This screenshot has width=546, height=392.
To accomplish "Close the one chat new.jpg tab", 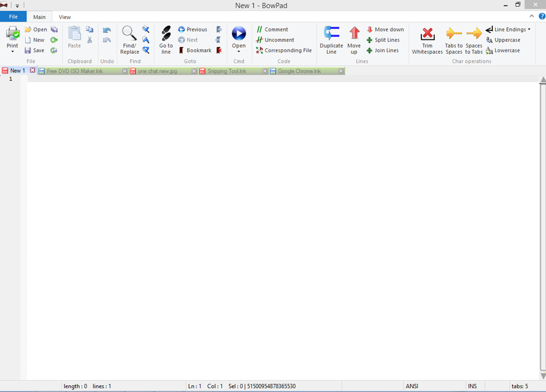I will (194, 71).
